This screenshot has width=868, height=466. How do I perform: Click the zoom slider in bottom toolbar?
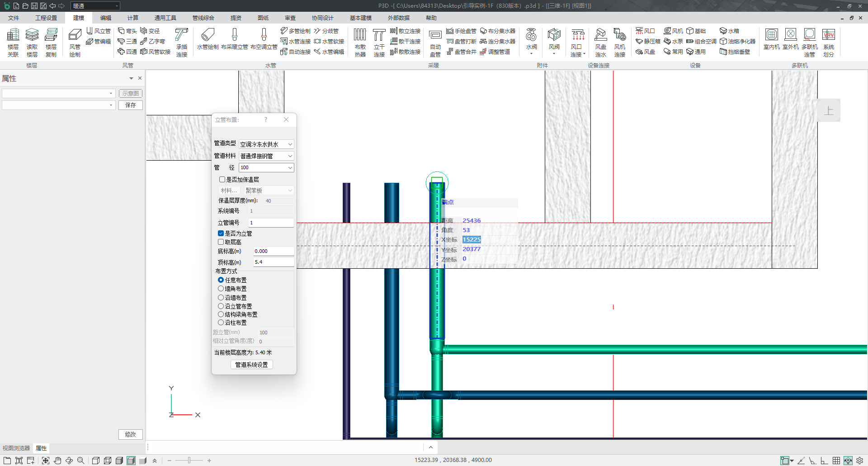[x=189, y=461]
